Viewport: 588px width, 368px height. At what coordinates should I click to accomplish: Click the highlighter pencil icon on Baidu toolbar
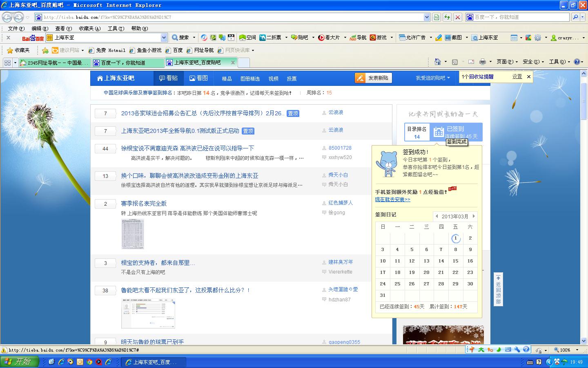click(x=439, y=37)
